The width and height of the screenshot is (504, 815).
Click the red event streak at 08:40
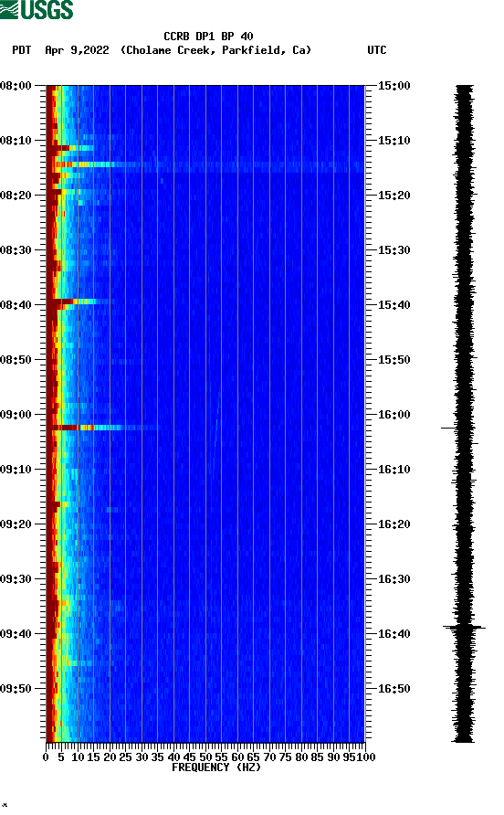pyautogui.click(x=72, y=302)
